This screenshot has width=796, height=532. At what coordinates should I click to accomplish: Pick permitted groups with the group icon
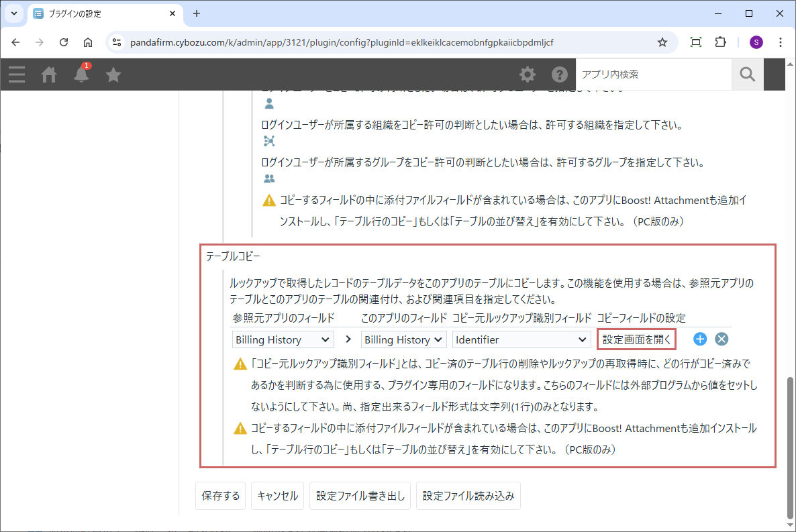point(269,178)
